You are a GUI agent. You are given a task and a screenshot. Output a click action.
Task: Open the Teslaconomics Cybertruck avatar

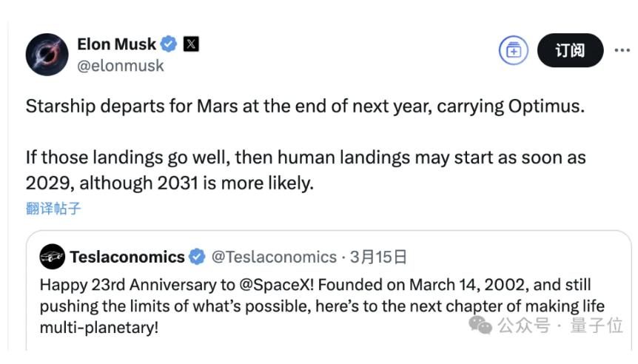52,257
